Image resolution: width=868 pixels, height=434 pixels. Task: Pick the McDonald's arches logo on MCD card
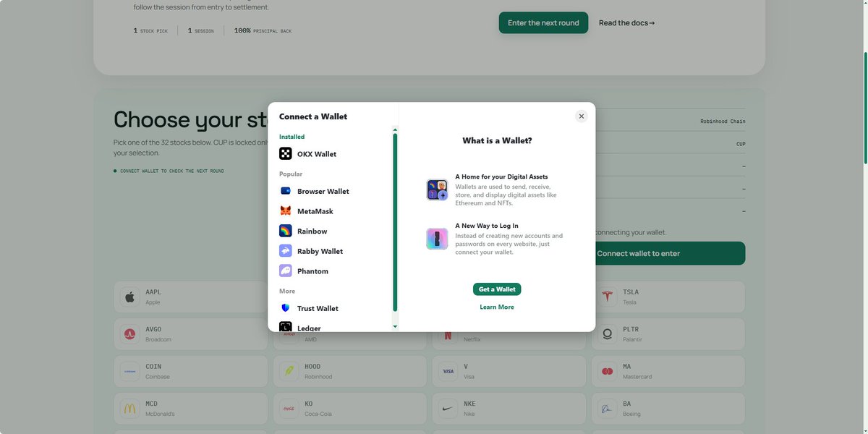[x=130, y=409]
